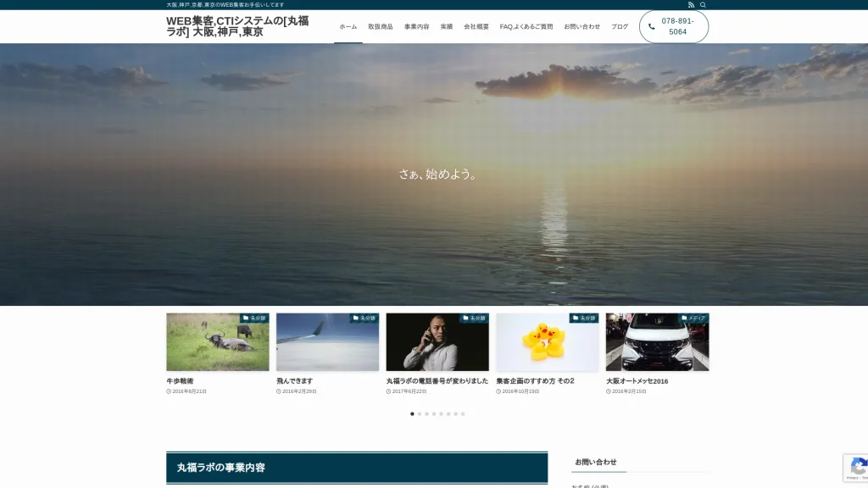Viewport: 868px width, 488px height.
Task: Select the fifth carousel pagination dot
Action: point(441,413)
